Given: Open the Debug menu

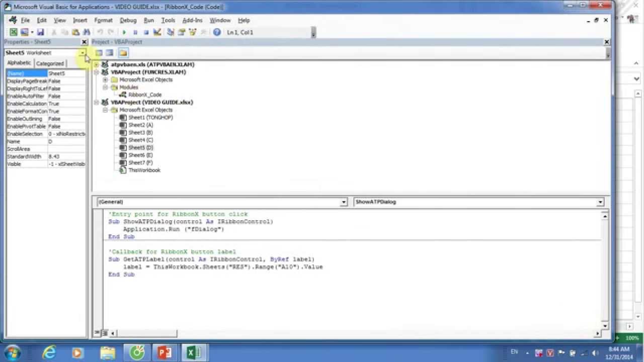Looking at the screenshot, I should click(x=128, y=20).
